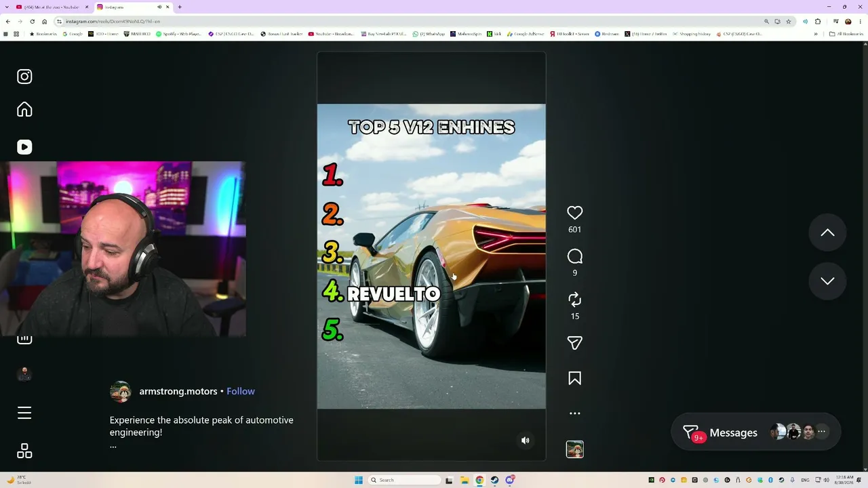The width and height of the screenshot is (868, 488).
Task: Open the sidebar profile avatar
Action: coord(24,374)
